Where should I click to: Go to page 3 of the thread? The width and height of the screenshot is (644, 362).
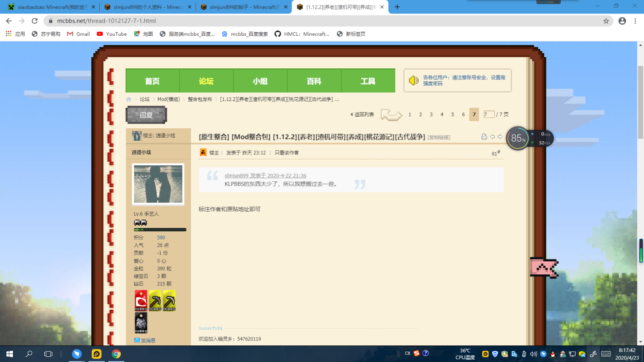pyautogui.click(x=431, y=115)
